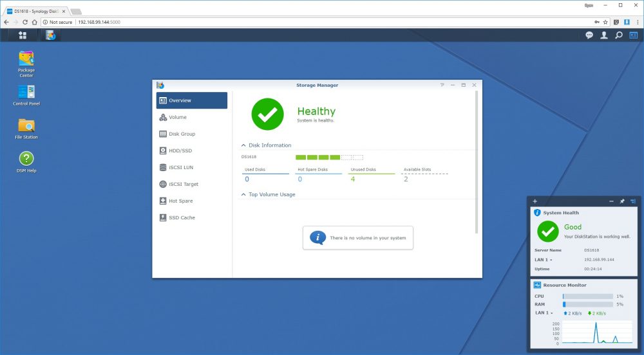Open the Notifications speech bubble icon
This screenshot has width=644, height=355.
(x=589, y=35)
